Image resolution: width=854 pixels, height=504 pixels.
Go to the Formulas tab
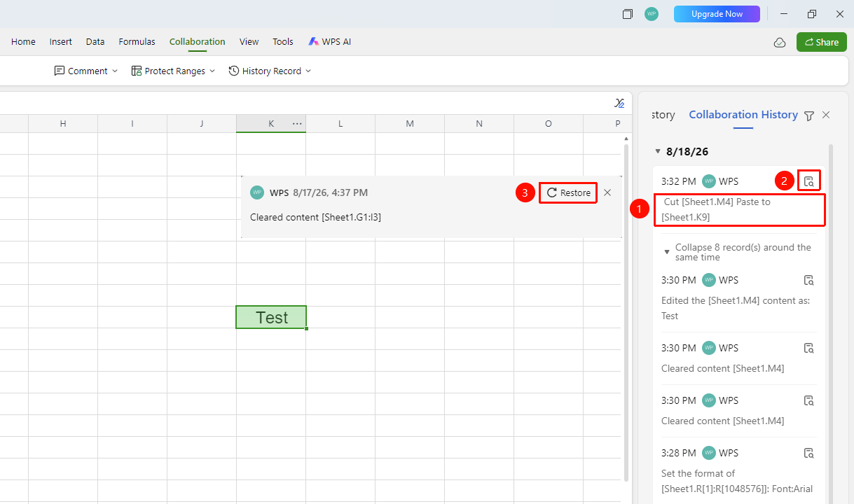(x=137, y=42)
